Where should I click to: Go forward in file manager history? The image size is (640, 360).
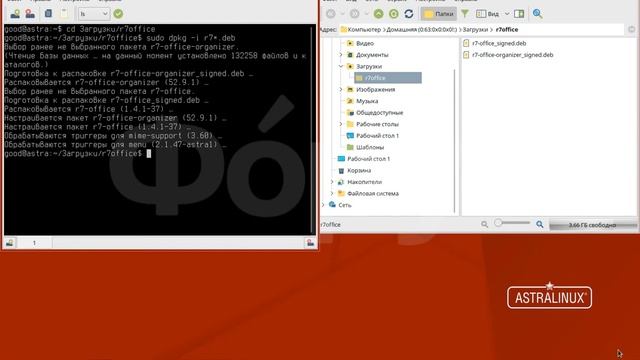355,14
